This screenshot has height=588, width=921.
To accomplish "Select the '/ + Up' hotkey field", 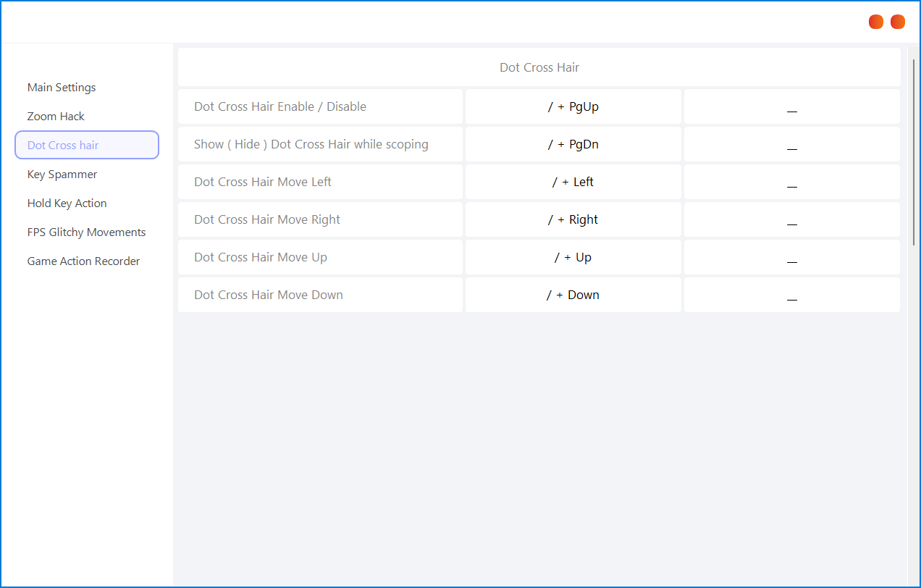I will pyautogui.click(x=573, y=257).
